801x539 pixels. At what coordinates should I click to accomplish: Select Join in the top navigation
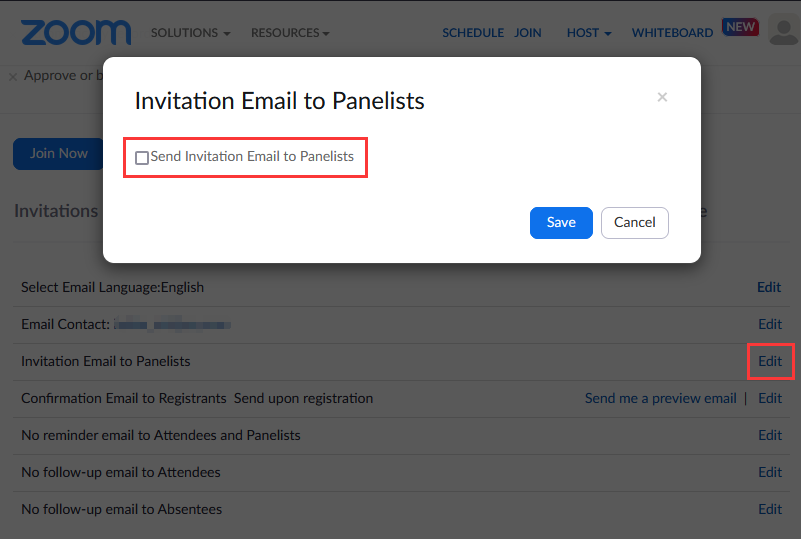coord(528,33)
